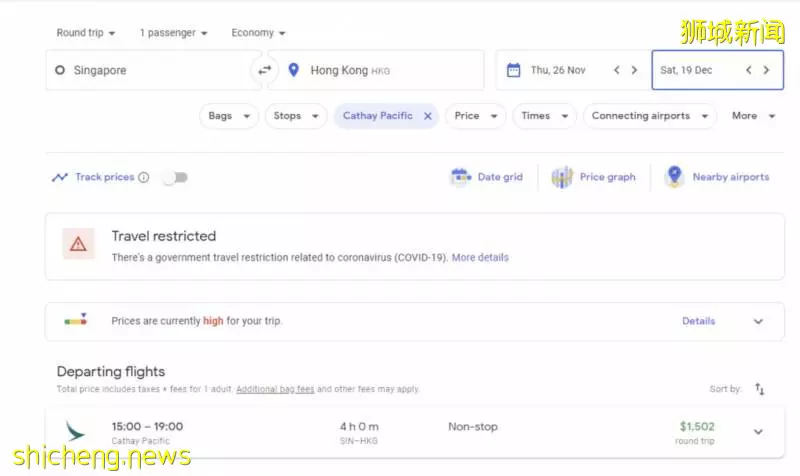Click the price level indicator icon
Screen dimensions: 800x476
point(76,319)
